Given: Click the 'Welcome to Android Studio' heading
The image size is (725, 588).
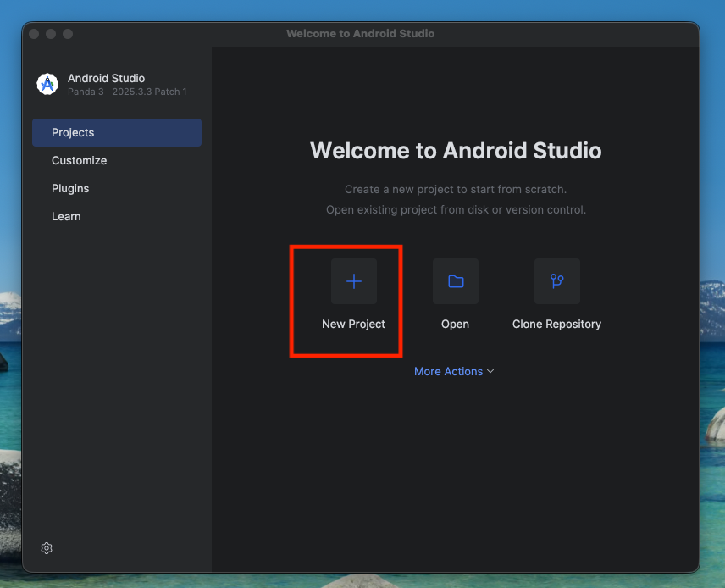Looking at the screenshot, I should tap(456, 150).
